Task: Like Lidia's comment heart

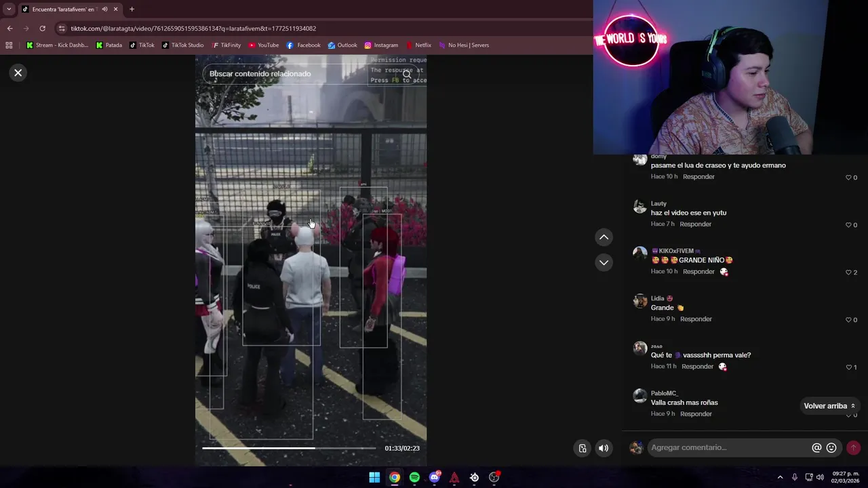Action: tap(848, 320)
